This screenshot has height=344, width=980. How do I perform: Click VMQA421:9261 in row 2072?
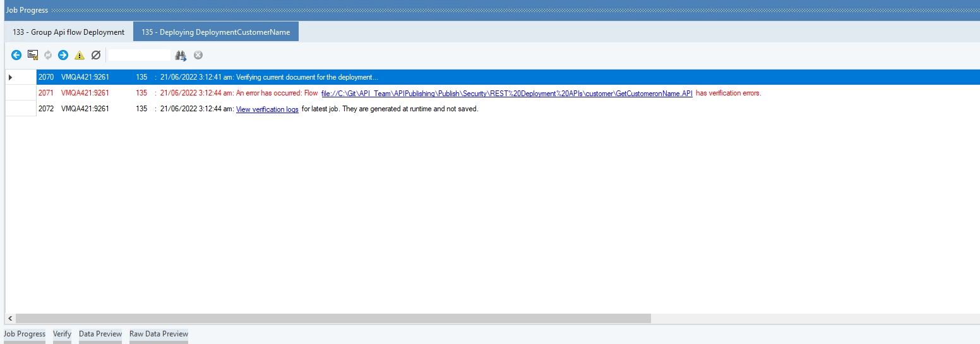(85, 109)
